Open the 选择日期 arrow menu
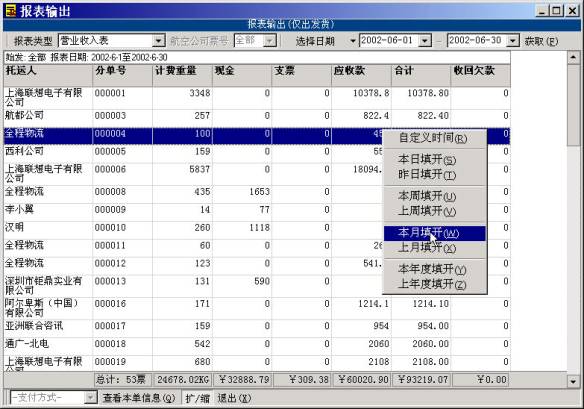This screenshot has width=584, height=409. pos(352,41)
